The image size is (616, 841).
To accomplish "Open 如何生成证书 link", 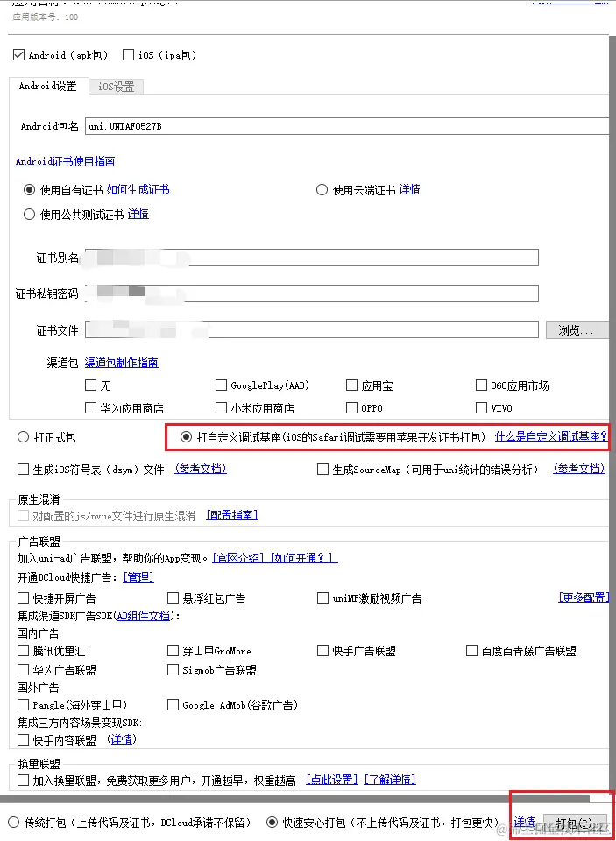I will 138,190.
